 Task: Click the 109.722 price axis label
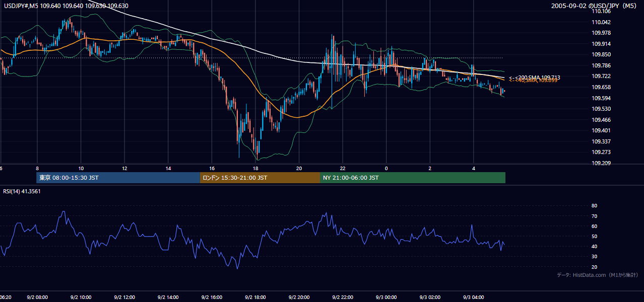tap(602, 76)
